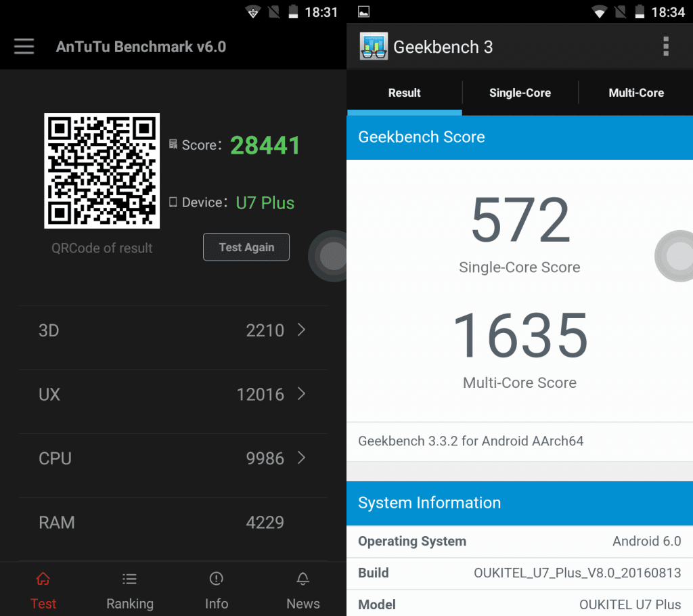Open News tab label
This screenshot has width=693, height=616.
pos(303,604)
